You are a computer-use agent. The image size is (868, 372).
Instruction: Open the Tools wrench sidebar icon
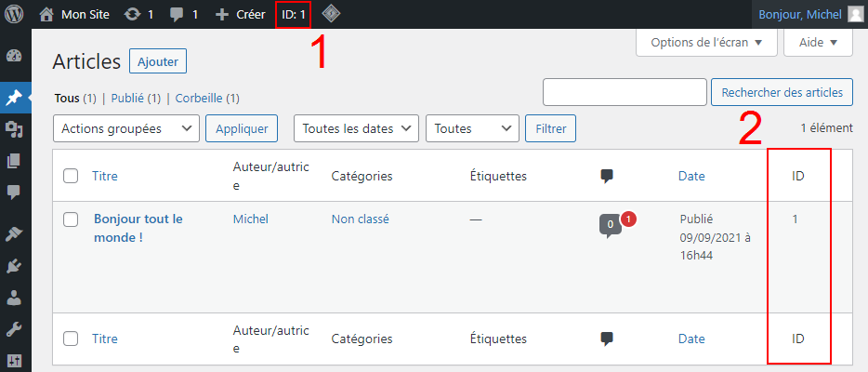14,329
